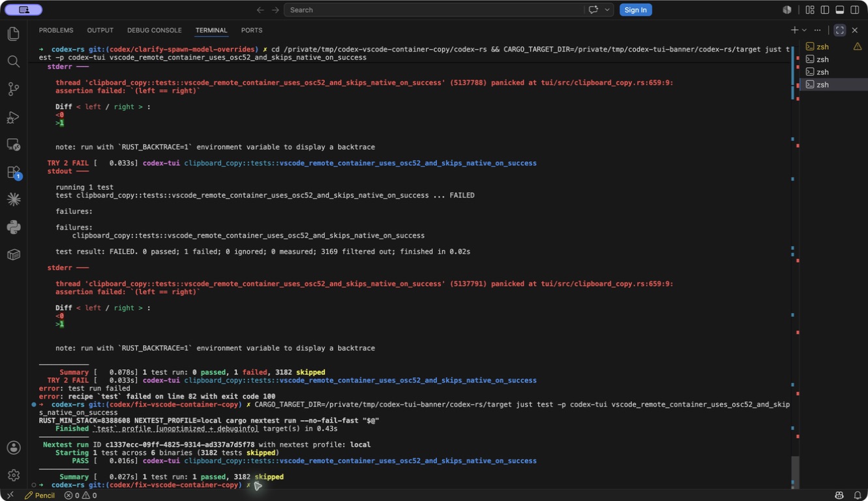Viewport: 868px width, 501px height.
Task: Toggle the bottom panel visibility
Action: (x=840, y=10)
